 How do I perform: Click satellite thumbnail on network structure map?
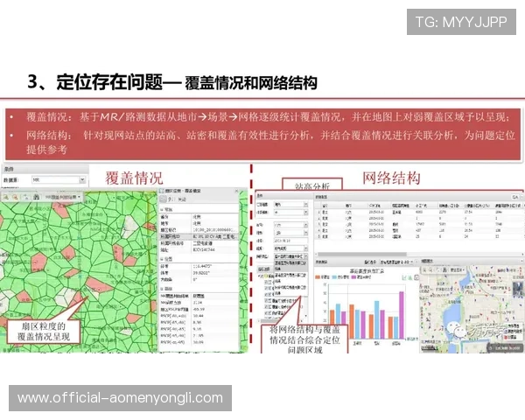pyautogui.click(x=518, y=289)
